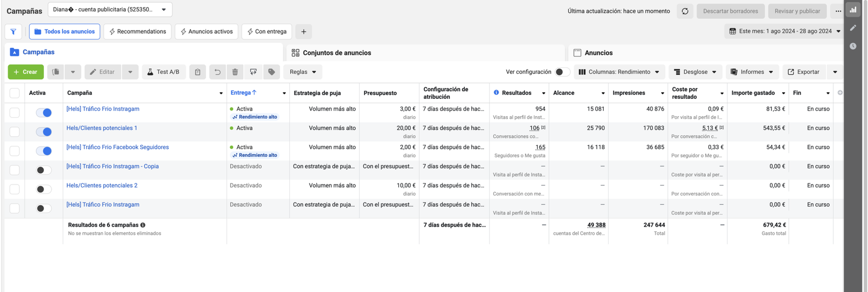Screen dimensions: 868x292
Task: Expand the Exportar options arrow
Action: 835,72
